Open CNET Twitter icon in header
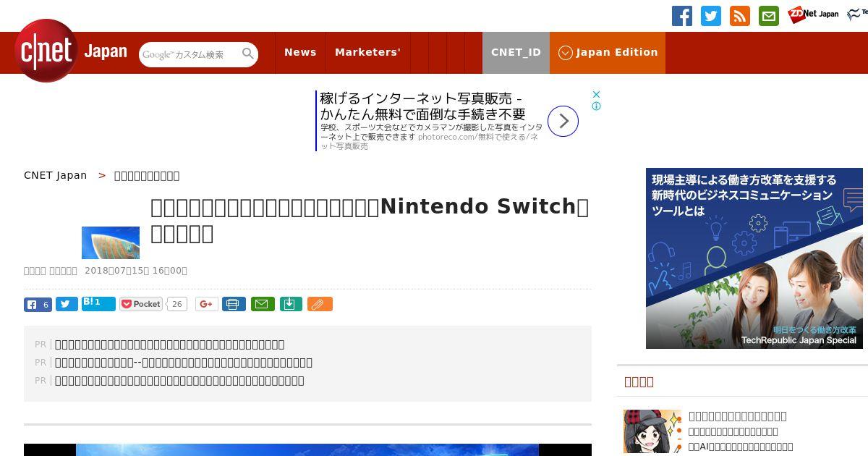 711,16
